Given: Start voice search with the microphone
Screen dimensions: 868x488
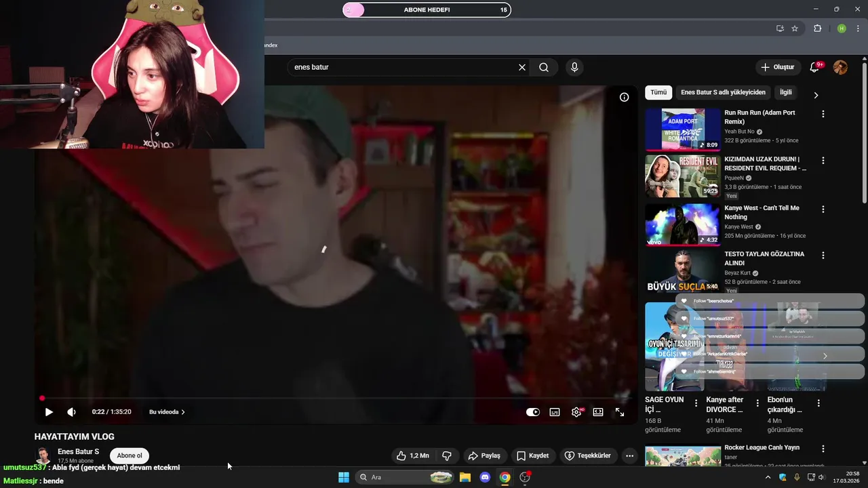Looking at the screenshot, I should [x=574, y=67].
